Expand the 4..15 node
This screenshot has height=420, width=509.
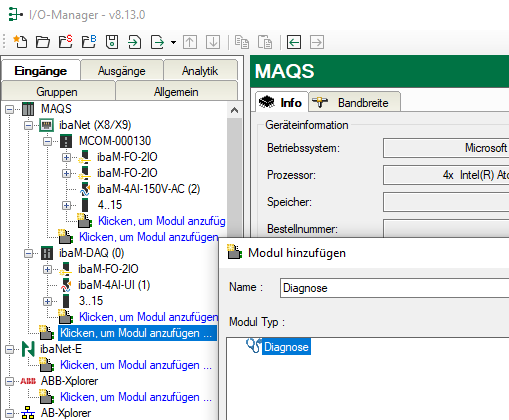67,205
